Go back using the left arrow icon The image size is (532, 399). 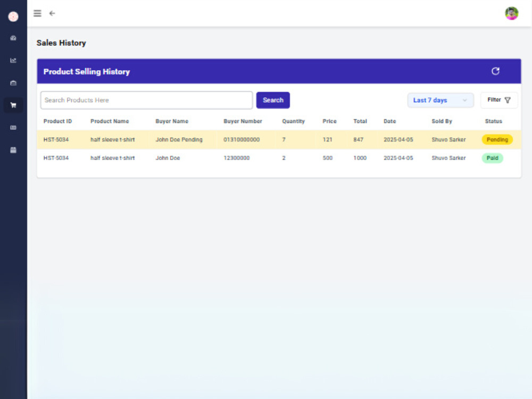click(52, 13)
